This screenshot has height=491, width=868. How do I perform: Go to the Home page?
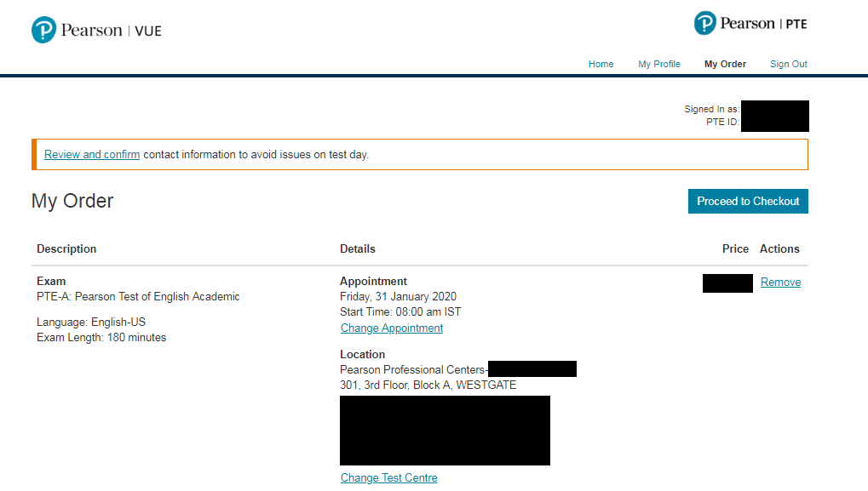[x=601, y=64]
